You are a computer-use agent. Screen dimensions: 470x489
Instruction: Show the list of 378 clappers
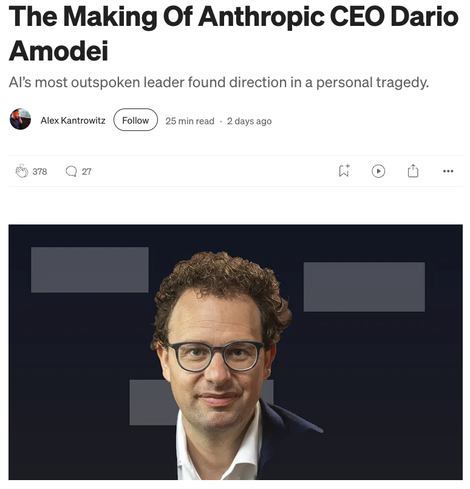40,172
